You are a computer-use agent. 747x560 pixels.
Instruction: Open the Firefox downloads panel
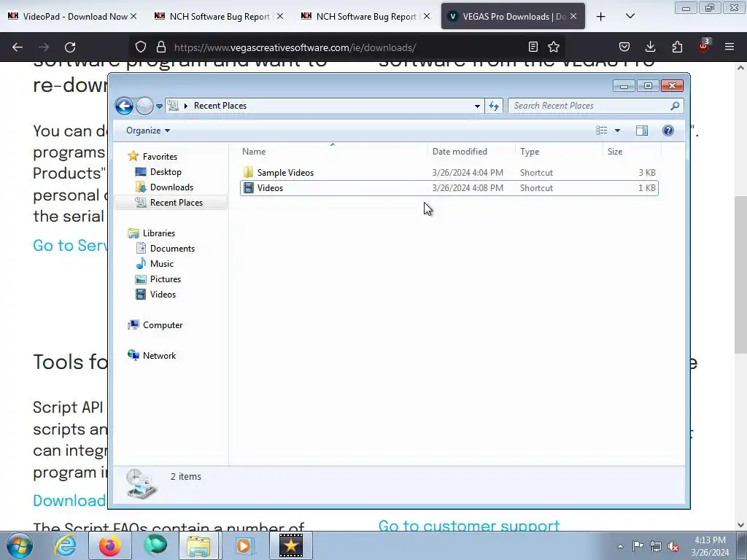[x=650, y=47]
